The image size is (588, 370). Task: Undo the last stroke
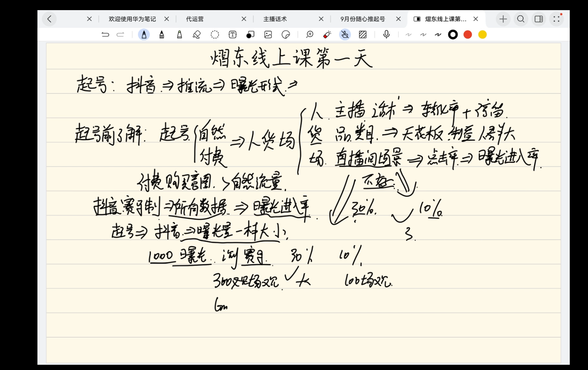(105, 35)
